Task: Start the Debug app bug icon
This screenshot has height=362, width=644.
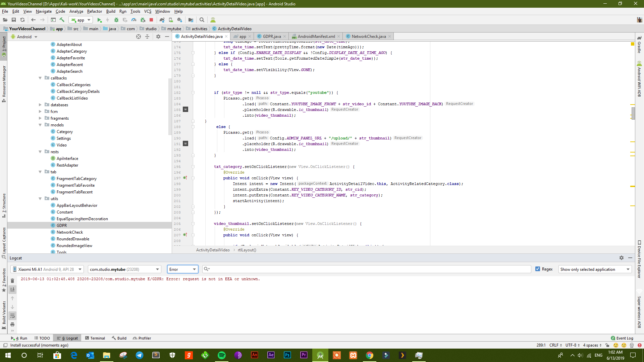Action: tap(116, 20)
